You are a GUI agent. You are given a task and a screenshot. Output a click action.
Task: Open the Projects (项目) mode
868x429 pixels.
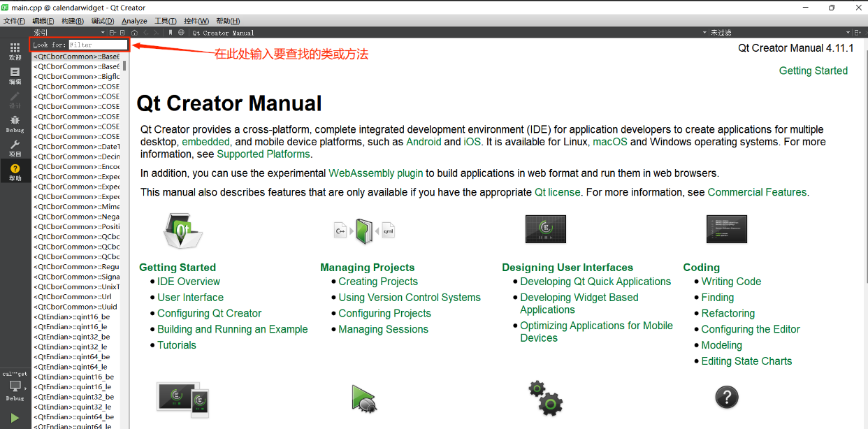coord(15,148)
